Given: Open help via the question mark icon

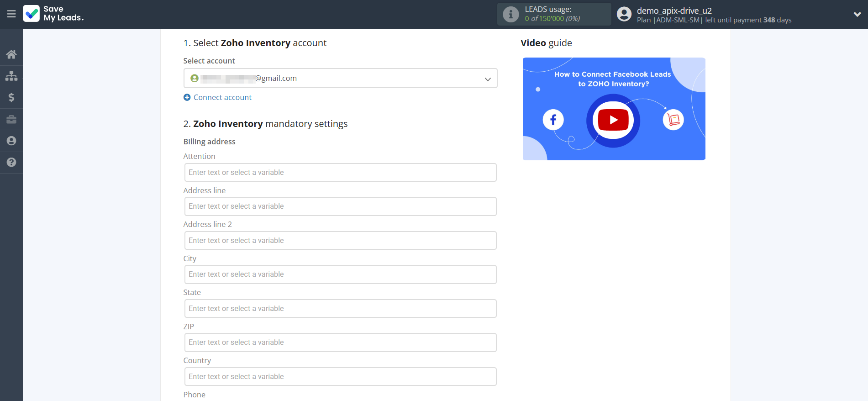Looking at the screenshot, I should click(11, 162).
